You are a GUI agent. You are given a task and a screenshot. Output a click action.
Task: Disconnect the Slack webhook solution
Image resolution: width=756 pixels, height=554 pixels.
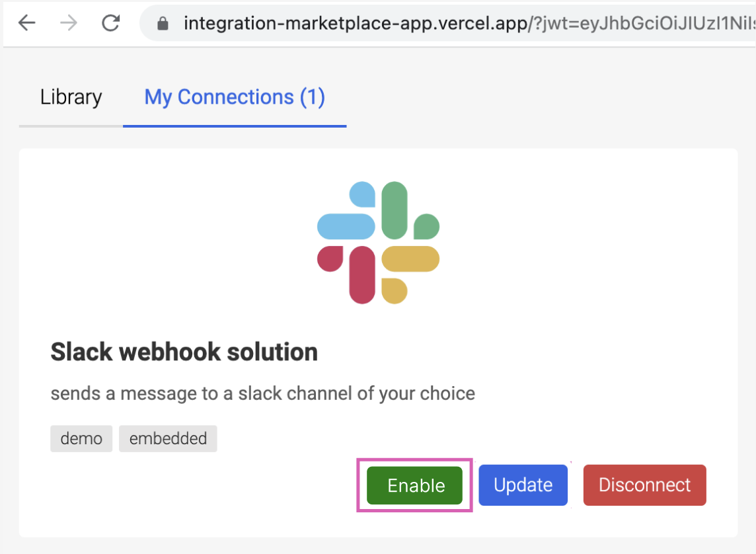[x=644, y=485]
